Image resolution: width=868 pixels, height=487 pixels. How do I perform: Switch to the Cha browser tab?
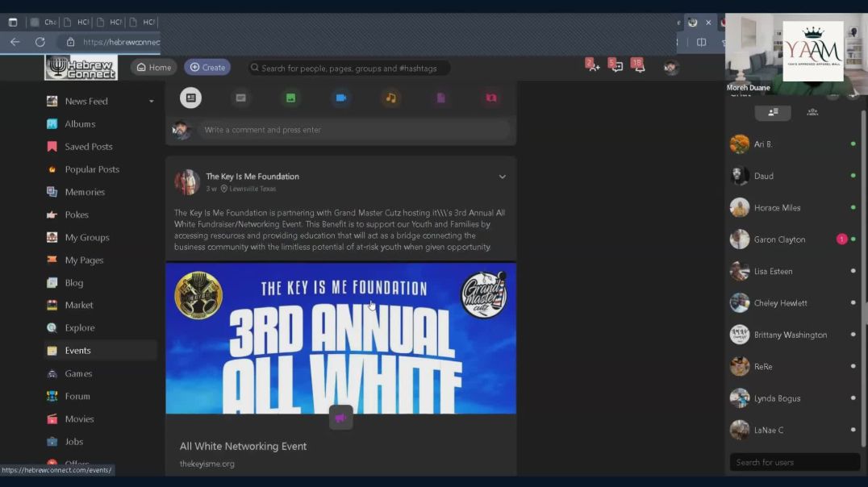coord(44,22)
